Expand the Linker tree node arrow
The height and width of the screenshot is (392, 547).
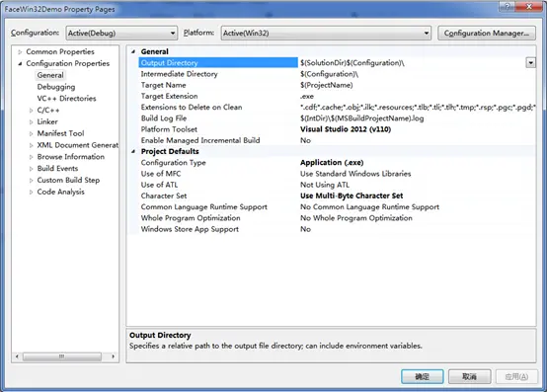tap(31, 122)
